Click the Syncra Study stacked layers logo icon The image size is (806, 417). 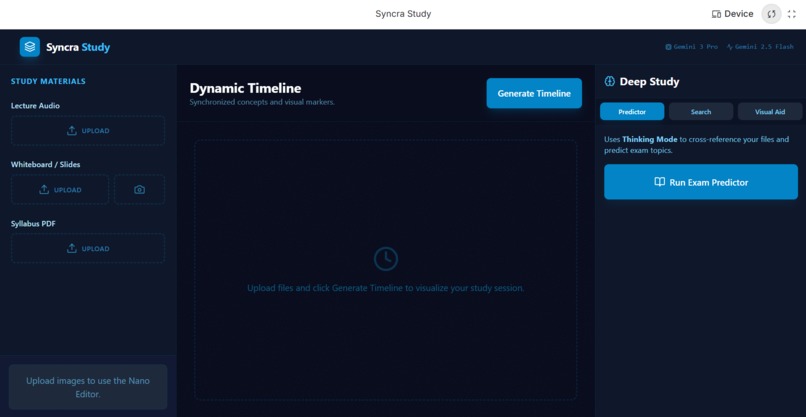pos(30,47)
